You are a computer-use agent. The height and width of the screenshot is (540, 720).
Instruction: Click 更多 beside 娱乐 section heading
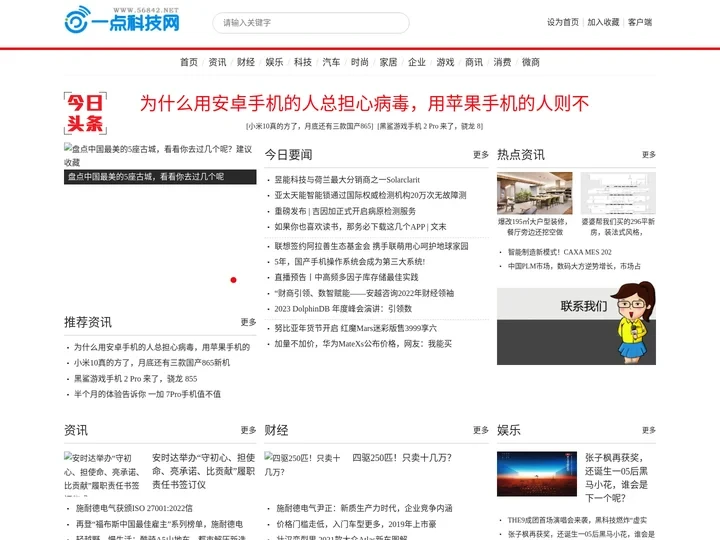pos(648,430)
